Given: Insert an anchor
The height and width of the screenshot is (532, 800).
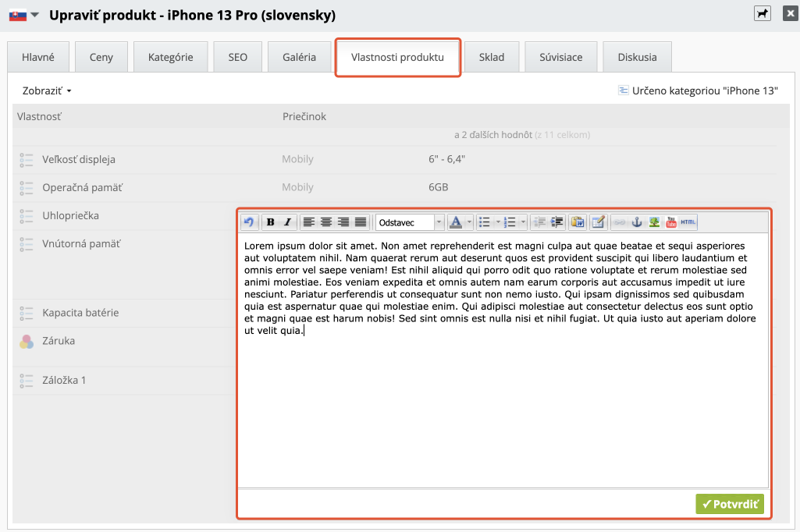Looking at the screenshot, I should tap(637, 222).
